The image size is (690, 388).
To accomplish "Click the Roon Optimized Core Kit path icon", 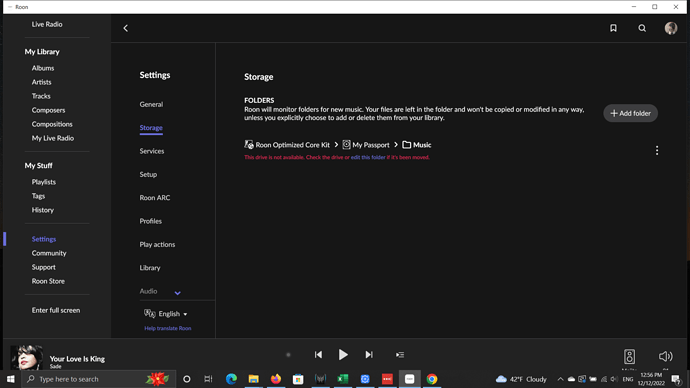I will 249,144.
